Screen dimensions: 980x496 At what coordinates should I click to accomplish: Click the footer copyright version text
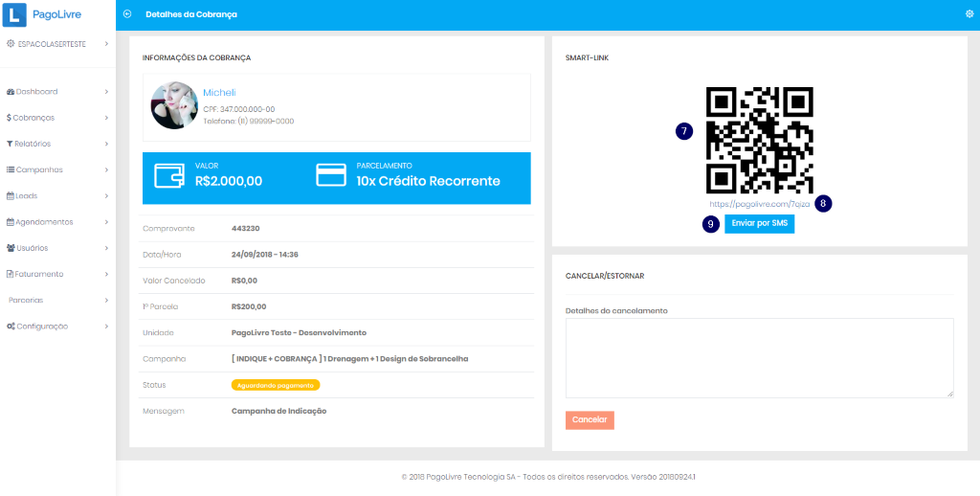pos(548,477)
